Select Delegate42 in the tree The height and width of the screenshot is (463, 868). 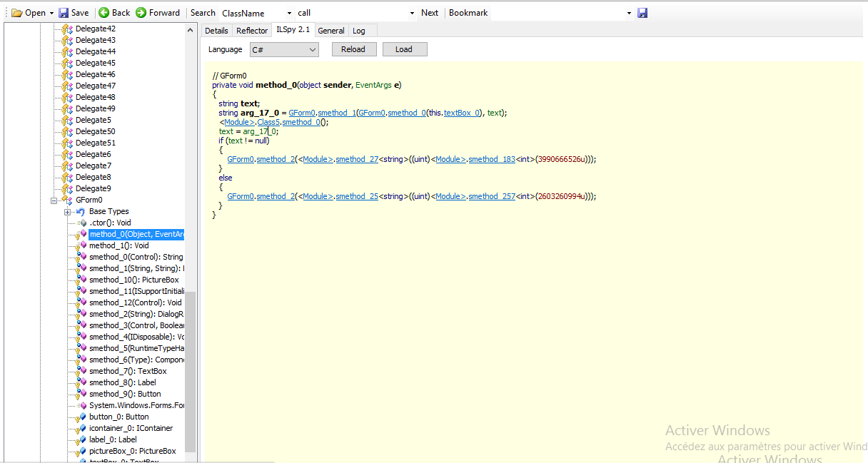(x=95, y=29)
